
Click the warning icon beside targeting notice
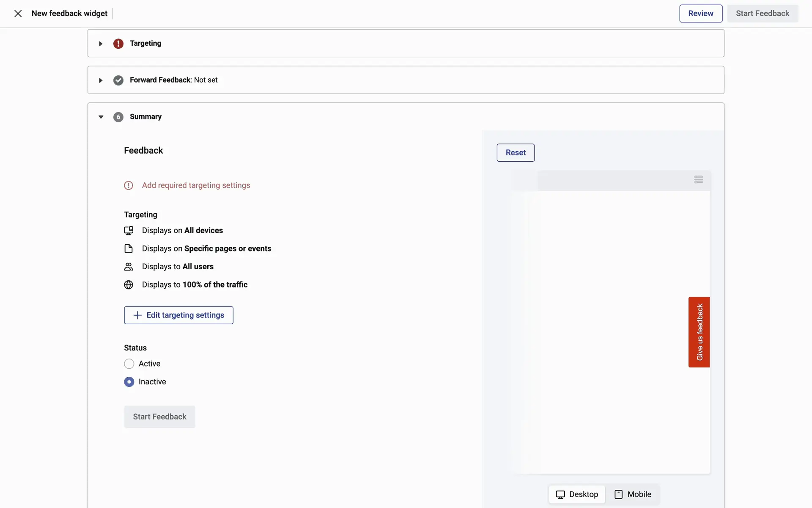click(129, 185)
